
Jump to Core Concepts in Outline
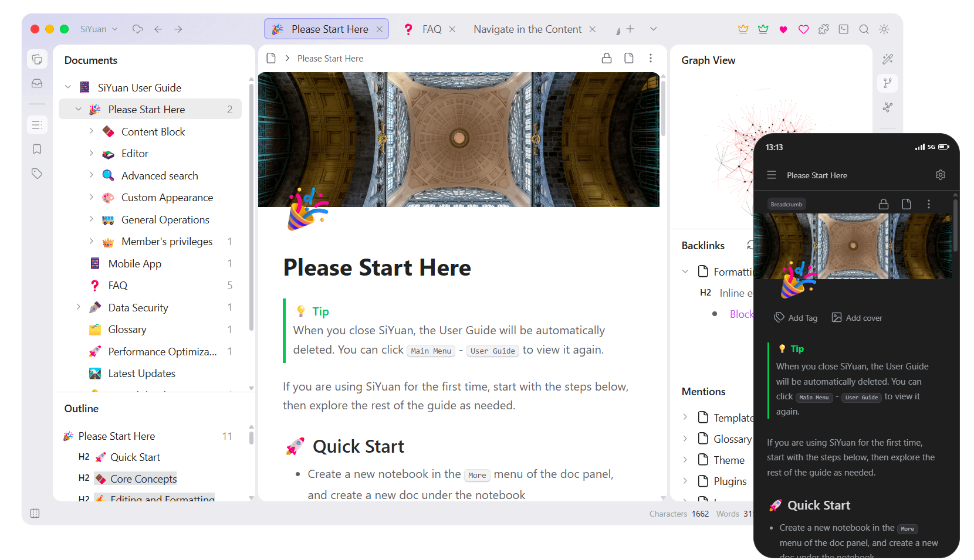click(x=143, y=479)
